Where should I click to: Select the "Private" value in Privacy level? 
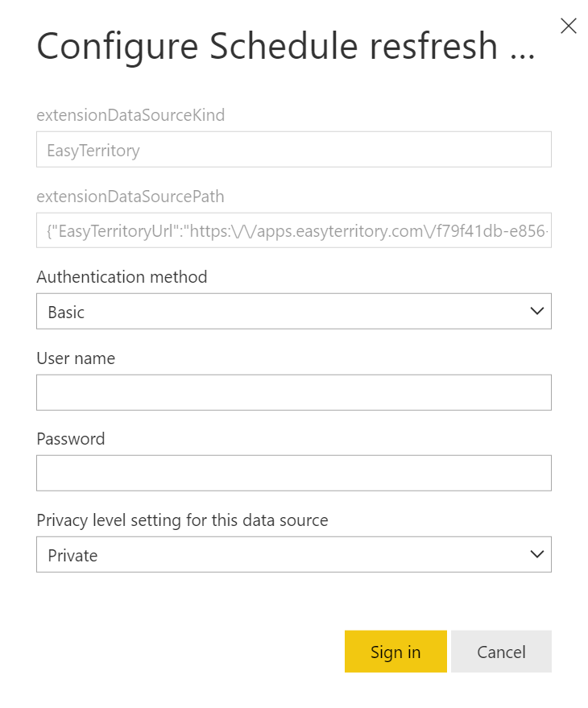coord(72,555)
